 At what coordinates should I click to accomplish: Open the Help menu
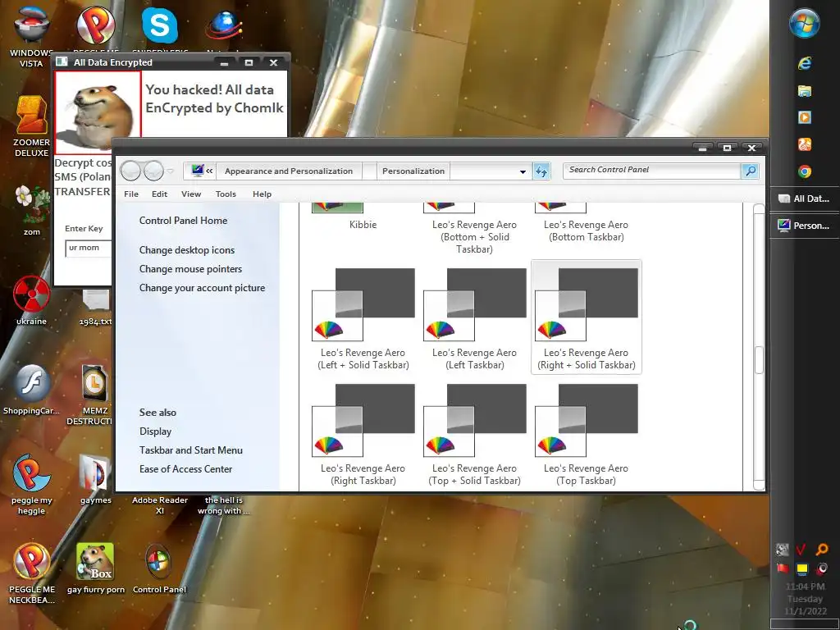(x=262, y=194)
